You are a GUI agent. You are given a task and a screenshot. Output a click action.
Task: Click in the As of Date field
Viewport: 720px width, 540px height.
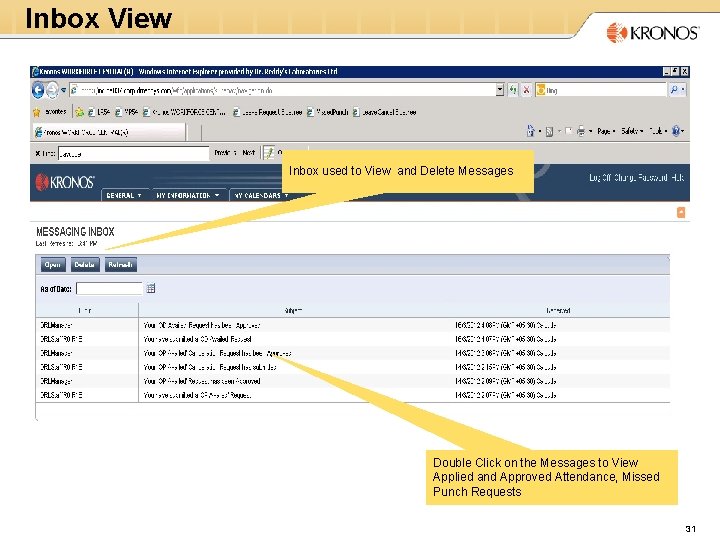coord(109,289)
